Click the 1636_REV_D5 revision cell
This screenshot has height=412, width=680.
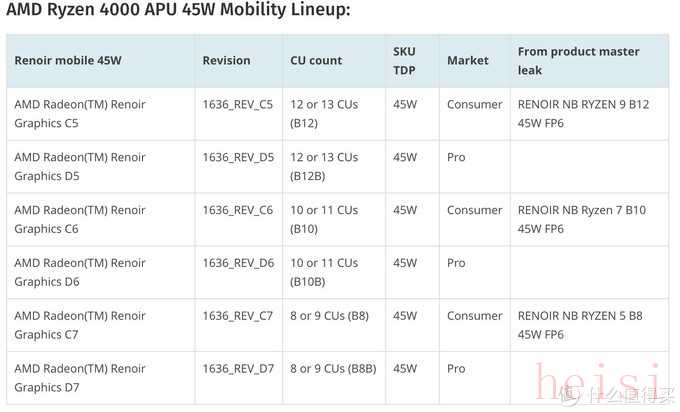pyautogui.click(x=238, y=157)
